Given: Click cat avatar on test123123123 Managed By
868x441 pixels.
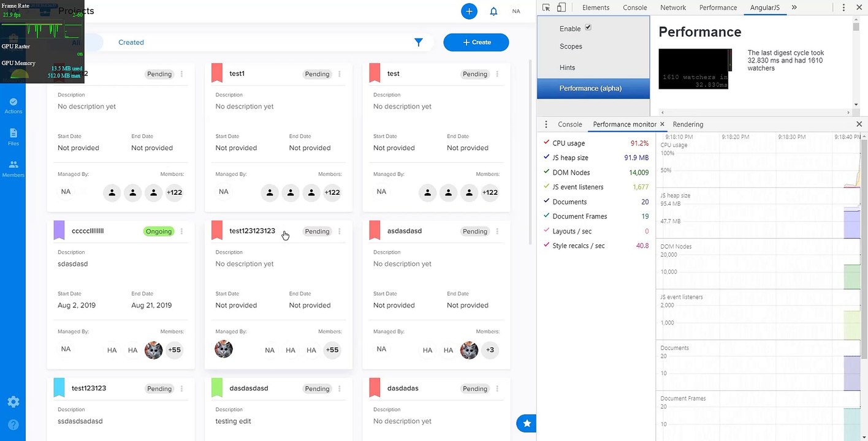Looking at the screenshot, I should (224, 349).
